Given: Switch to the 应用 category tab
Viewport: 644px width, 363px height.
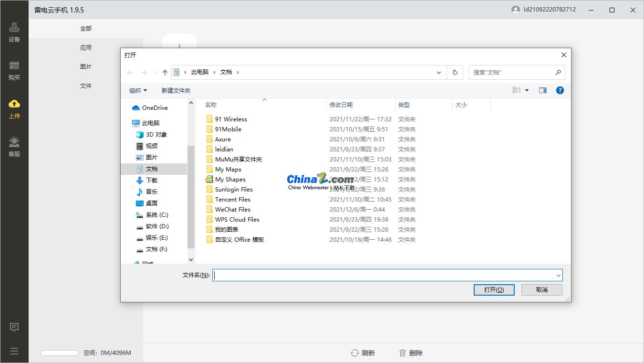Looking at the screenshot, I should 86,48.
